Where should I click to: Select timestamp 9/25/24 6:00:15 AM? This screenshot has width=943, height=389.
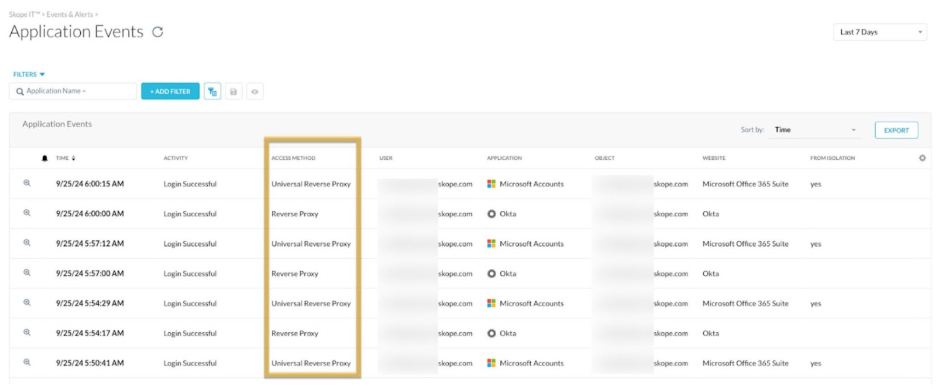pyautogui.click(x=90, y=184)
